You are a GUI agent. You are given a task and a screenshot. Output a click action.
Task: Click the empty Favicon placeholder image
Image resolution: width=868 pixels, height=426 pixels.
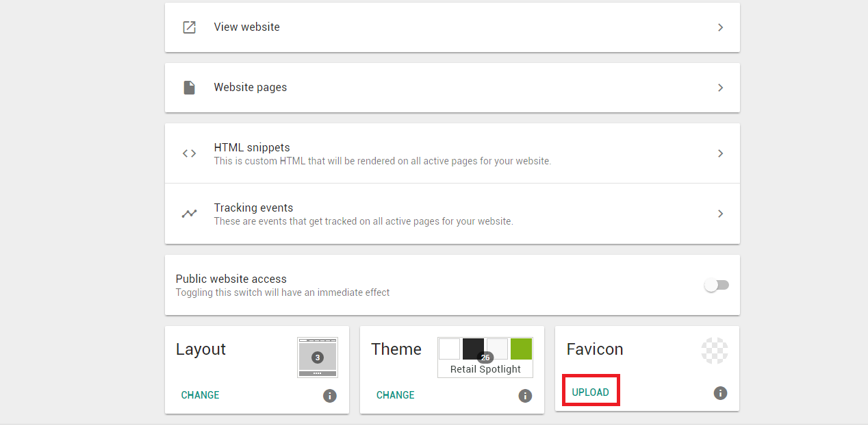[715, 351]
